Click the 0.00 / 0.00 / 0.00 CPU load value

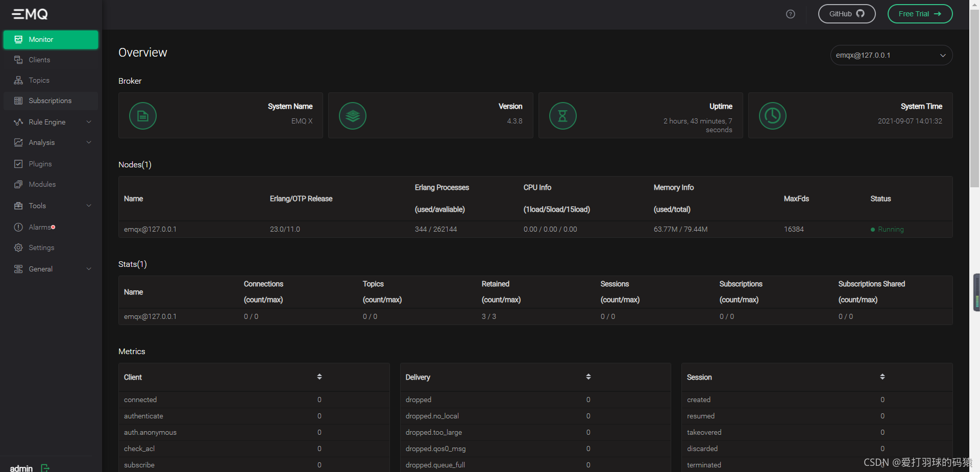[x=550, y=229]
